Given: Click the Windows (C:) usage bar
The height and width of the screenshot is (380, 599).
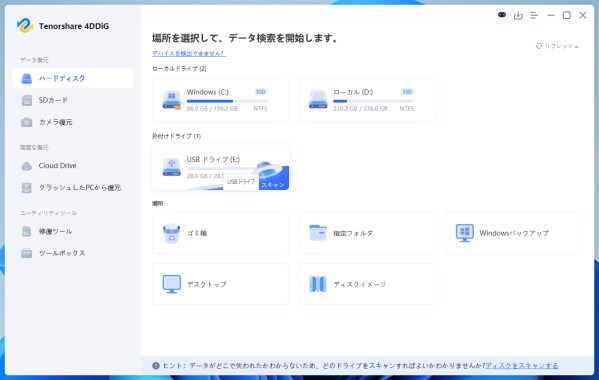Looking at the screenshot, I should coord(227,101).
